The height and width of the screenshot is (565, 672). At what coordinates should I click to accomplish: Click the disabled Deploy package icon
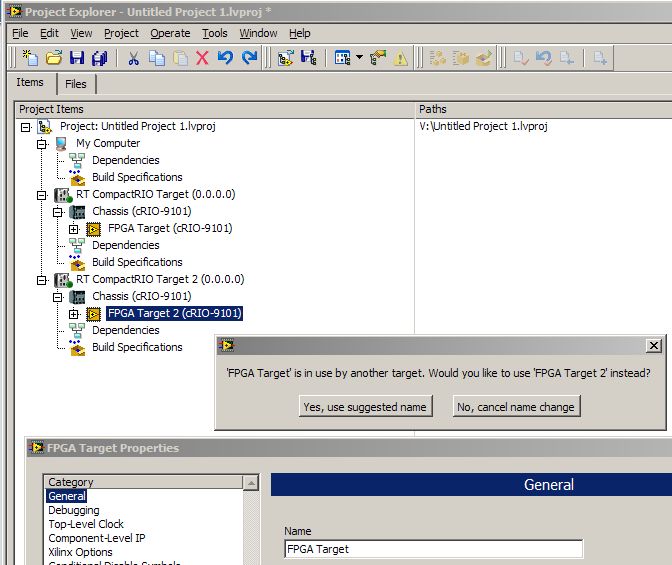click(x=484, y=58)
